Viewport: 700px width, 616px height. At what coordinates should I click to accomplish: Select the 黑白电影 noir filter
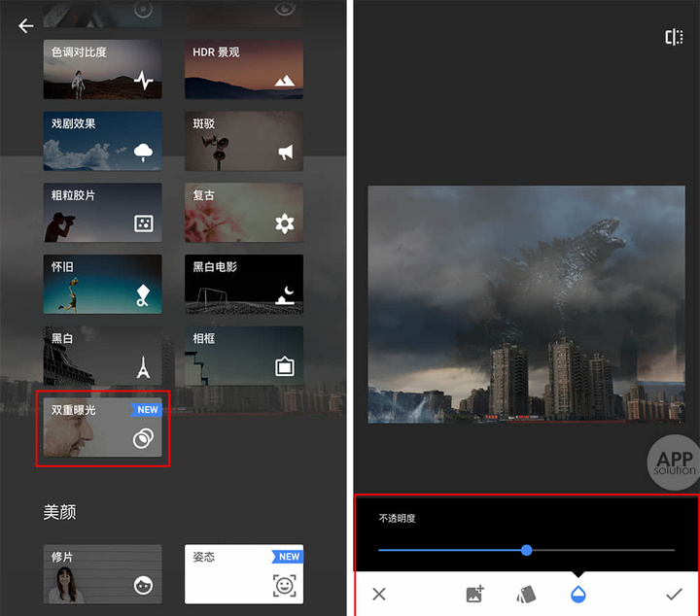click(243, 284)
